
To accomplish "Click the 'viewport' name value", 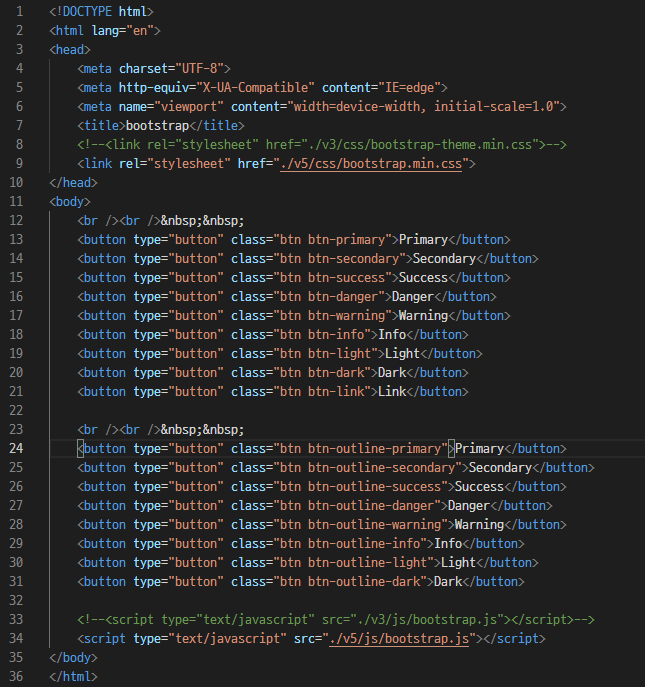I will click(x=189, y=106).
